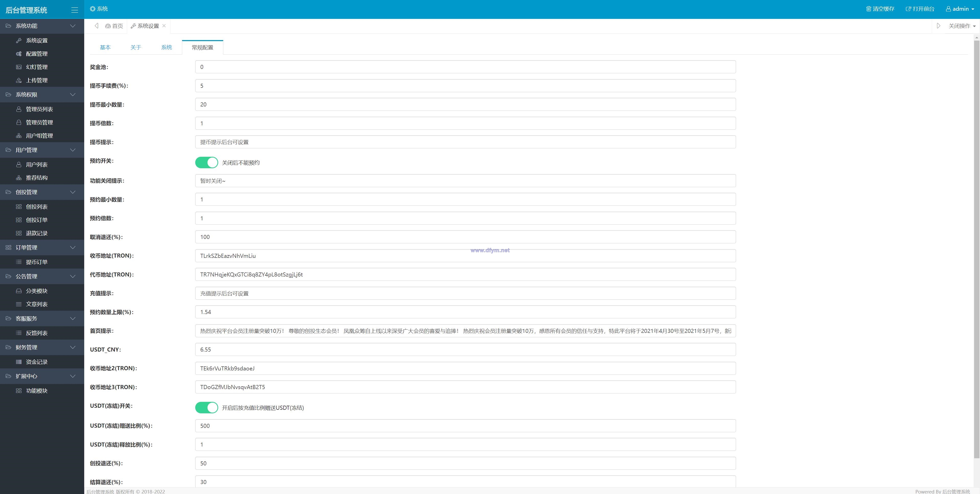The height and width of the screenshot is (494, 980).
Task: Toggle the USDT(冻结)开关 switch
Action: (x=206, y=408)
